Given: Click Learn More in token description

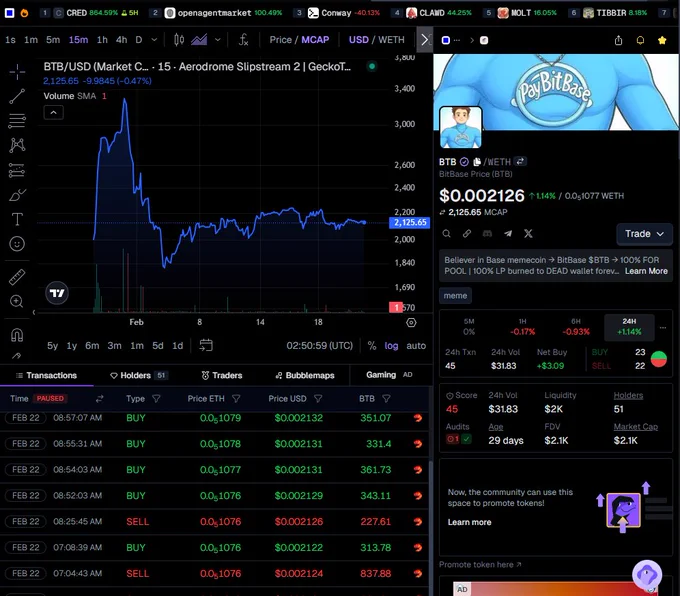Looking at the screenshot, I should click(646, 271).
